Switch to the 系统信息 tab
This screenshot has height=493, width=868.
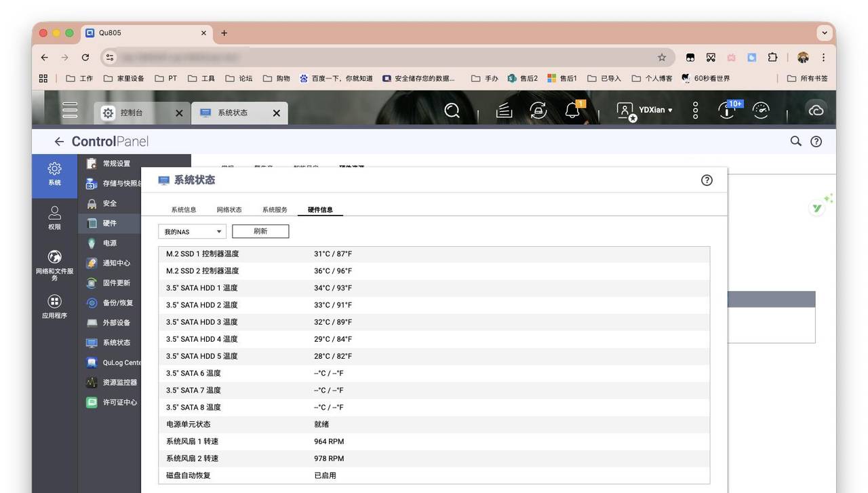pyautogui.click(x=184, y=210)
